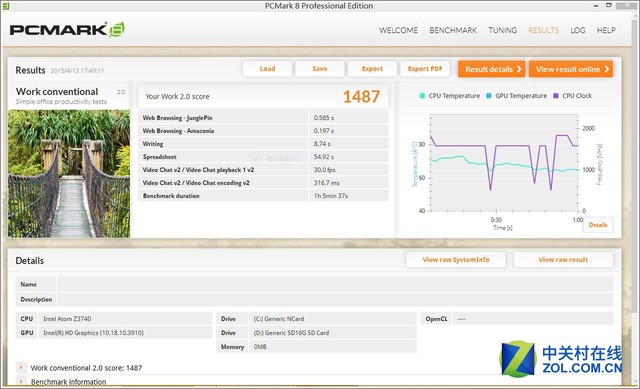This screenshot has height=389, width=640.
Task: Click the Work conventional heading
Action: click(x=57, y=91)
